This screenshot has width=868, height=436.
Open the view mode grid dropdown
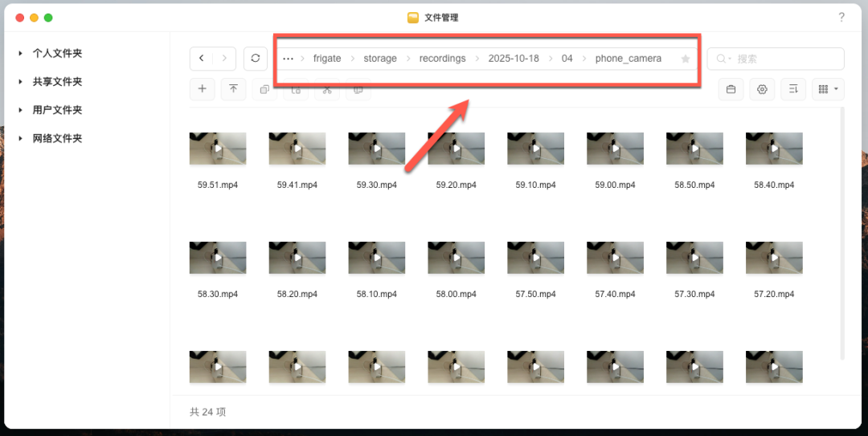pyautogui.click(x=828, y=89)
